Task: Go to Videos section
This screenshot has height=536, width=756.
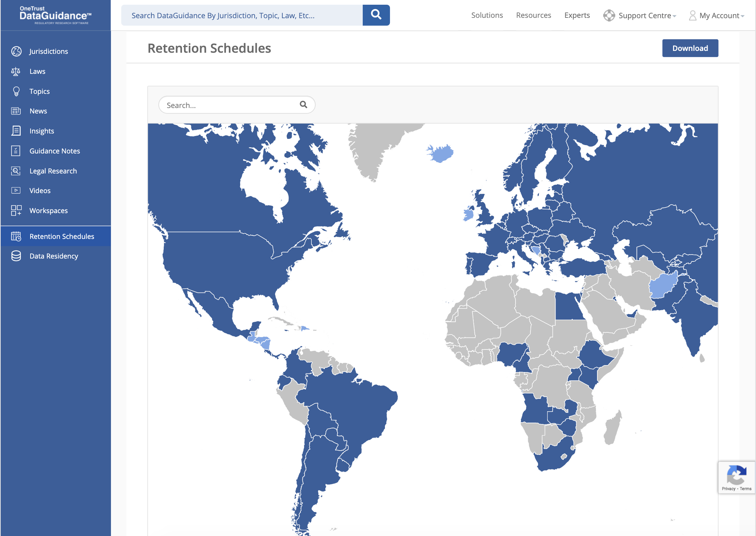Action: [x=56, y=191]
